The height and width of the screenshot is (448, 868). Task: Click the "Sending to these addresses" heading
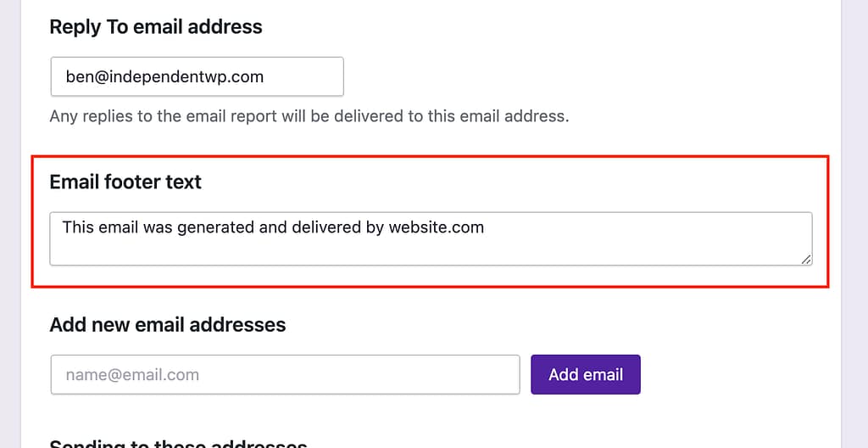(178, 443)
